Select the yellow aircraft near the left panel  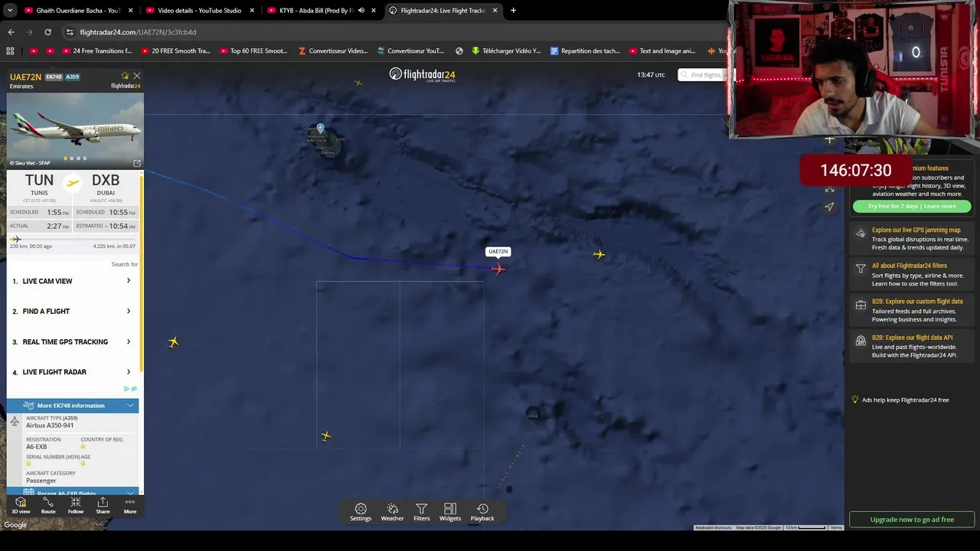173,342
